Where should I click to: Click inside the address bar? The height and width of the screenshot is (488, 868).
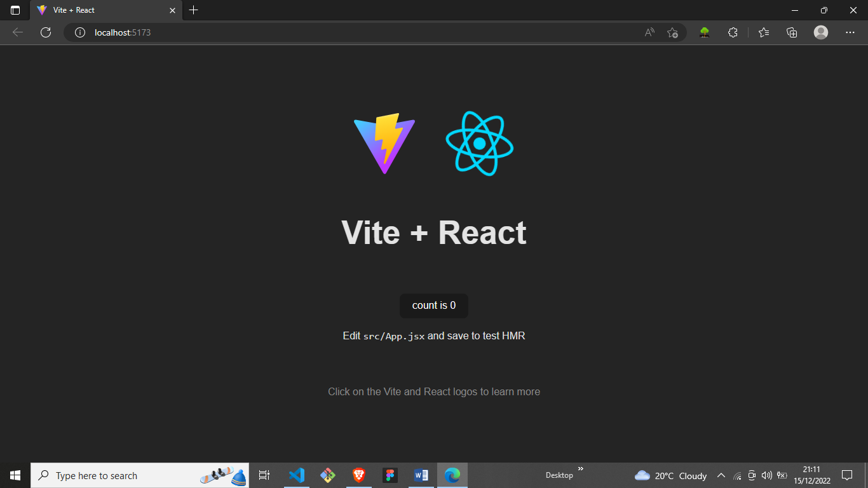pos(254,32)
